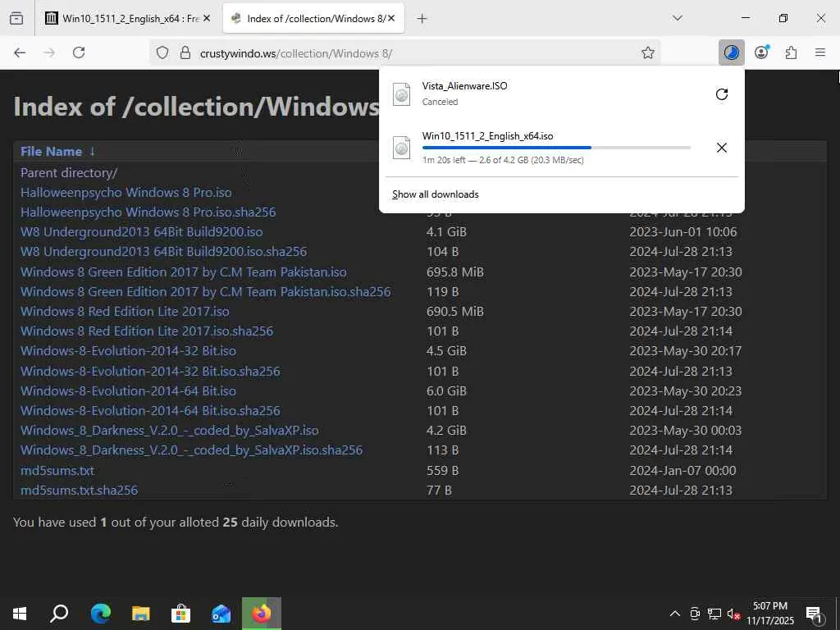Open the muted volume tray icon
840x630 pixels.
point(733,614)
